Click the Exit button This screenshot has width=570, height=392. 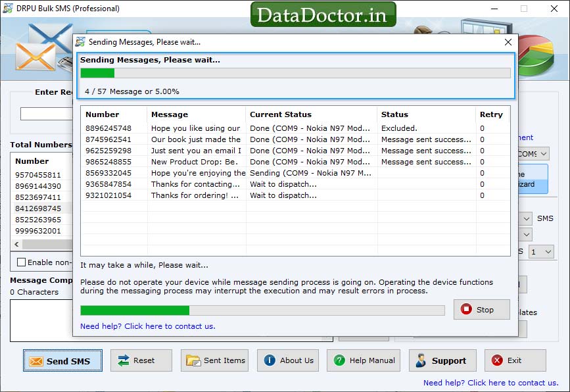point(515,360)
